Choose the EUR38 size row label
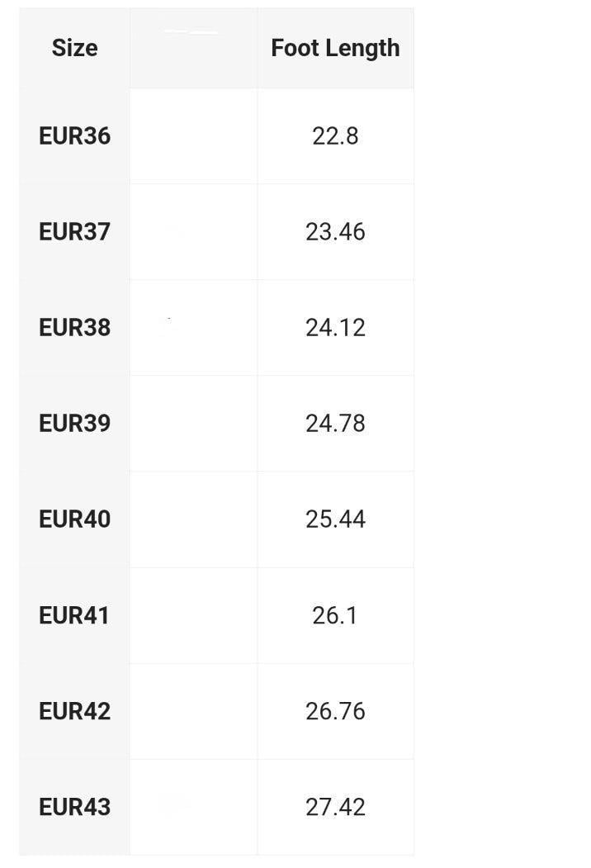591x868 pixels. point(74,328)
